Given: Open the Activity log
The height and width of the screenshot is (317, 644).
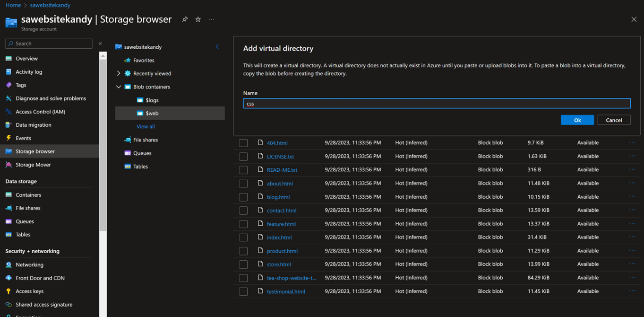Looking at the screenshot, I should click(29, 72).
